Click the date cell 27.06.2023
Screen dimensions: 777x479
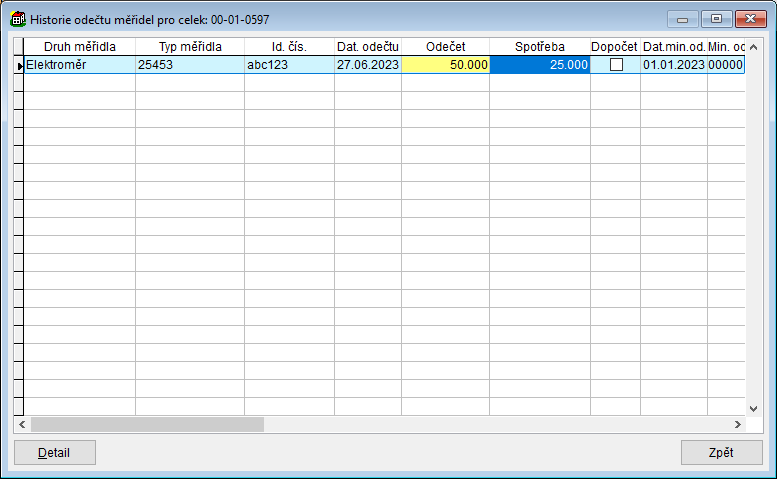tap(368, 65)
